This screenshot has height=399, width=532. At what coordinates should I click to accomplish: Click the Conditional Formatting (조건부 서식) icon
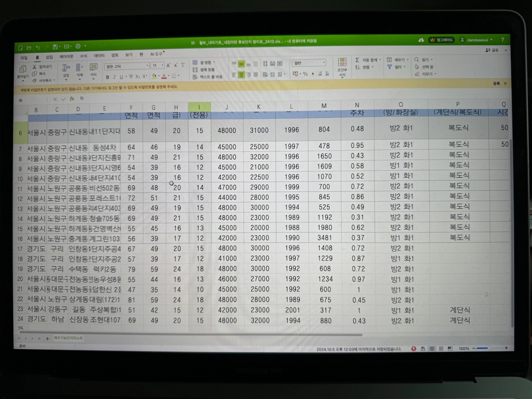(x=342, y=64)
